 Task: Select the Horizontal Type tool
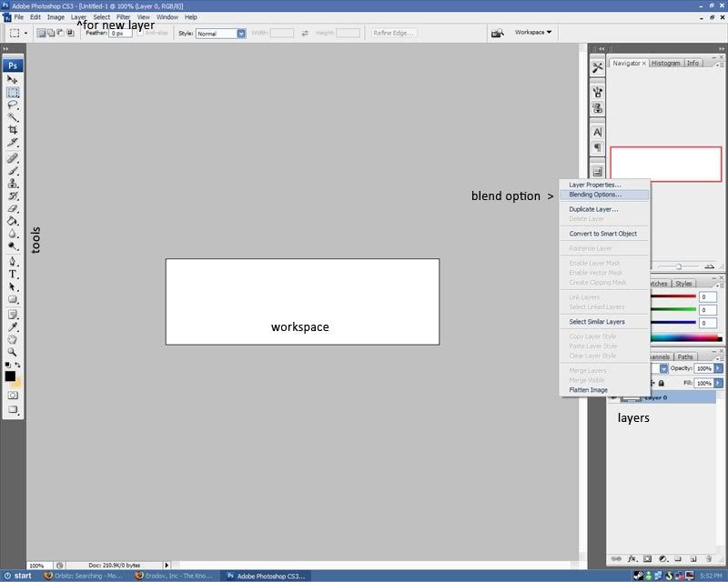(x=13, y=274)
